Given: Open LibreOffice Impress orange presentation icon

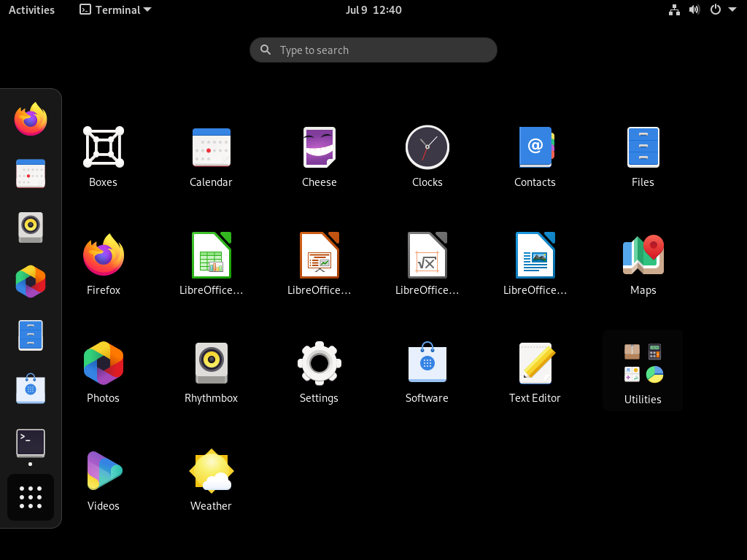Looking at the screenshot, I should pos(320,254).
